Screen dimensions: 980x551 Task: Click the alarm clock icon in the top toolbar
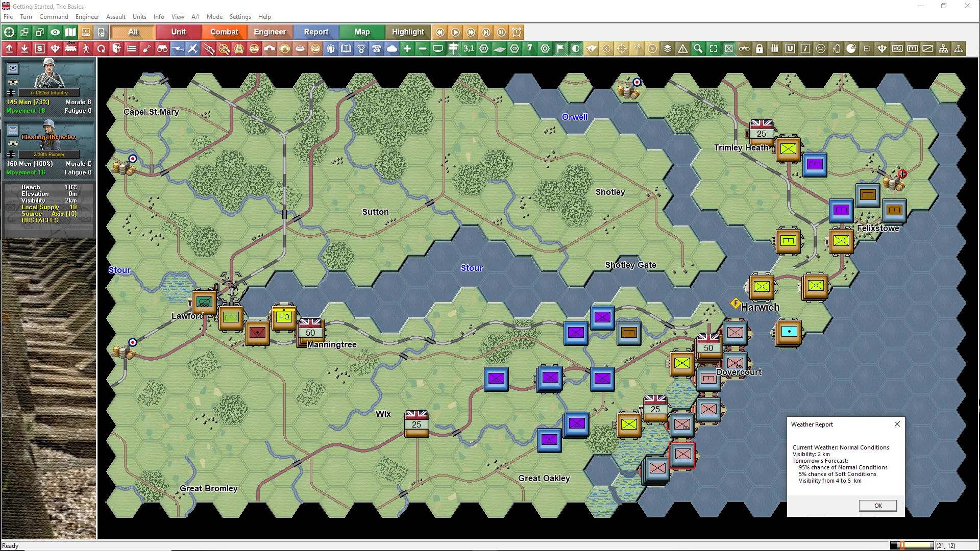tap(517, 32)
